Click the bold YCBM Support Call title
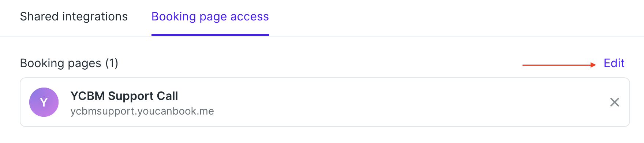 tap(124, 96)
